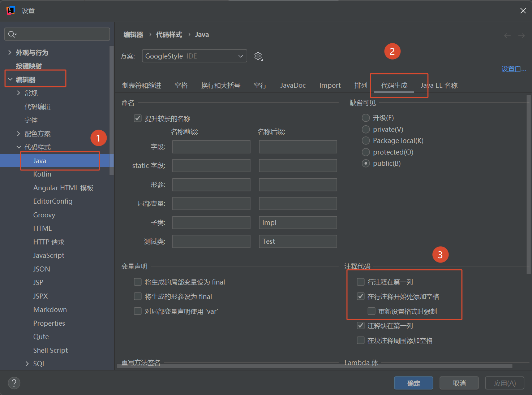Select 'protected(O)' visibility
This screenshot has width=532, height=395.
(x=366, y=152)
